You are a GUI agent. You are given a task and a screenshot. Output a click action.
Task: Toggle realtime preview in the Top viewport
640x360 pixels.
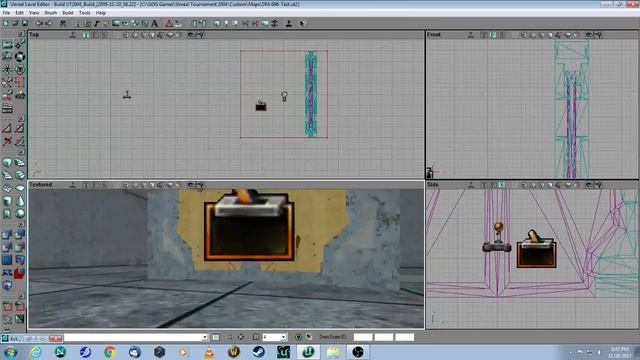(73, 35)
